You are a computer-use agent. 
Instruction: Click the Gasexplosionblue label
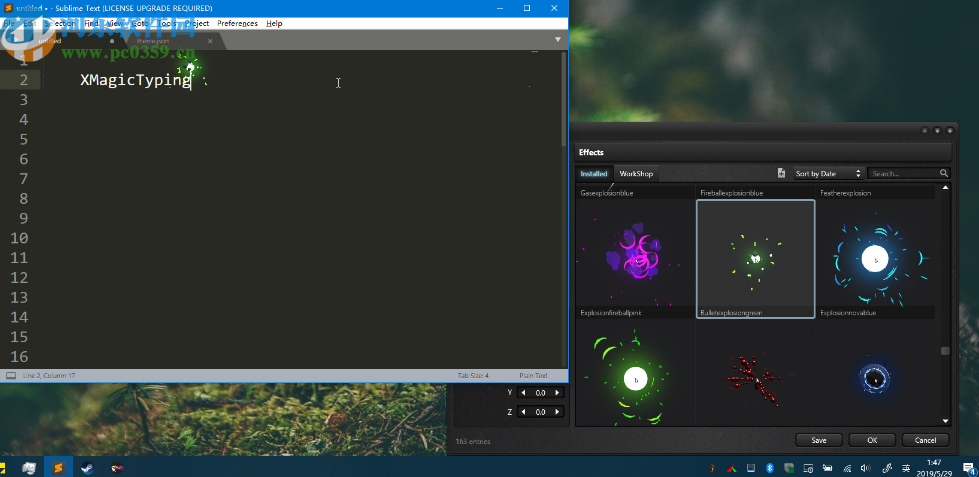pos(607,194)
